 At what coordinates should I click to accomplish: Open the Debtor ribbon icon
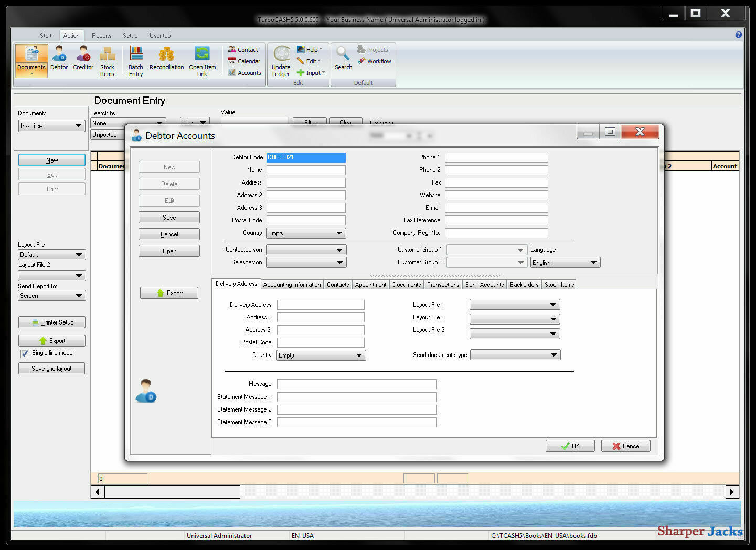[59, 59]
